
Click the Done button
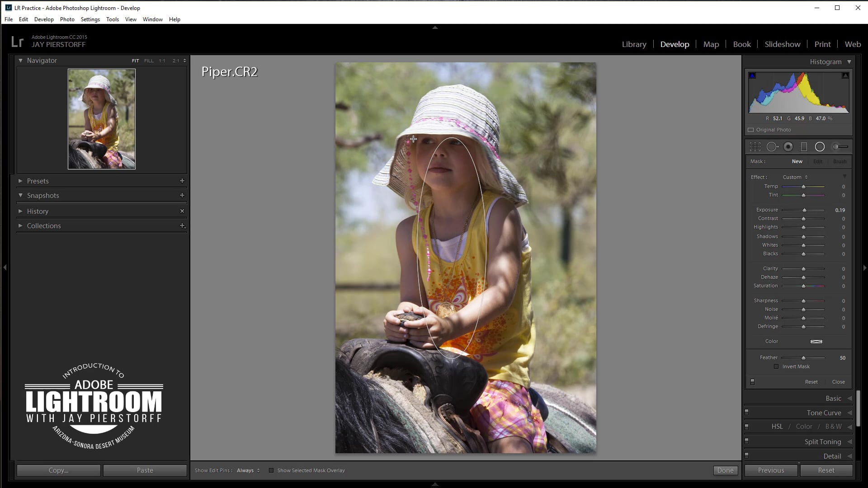coord(725,470)
